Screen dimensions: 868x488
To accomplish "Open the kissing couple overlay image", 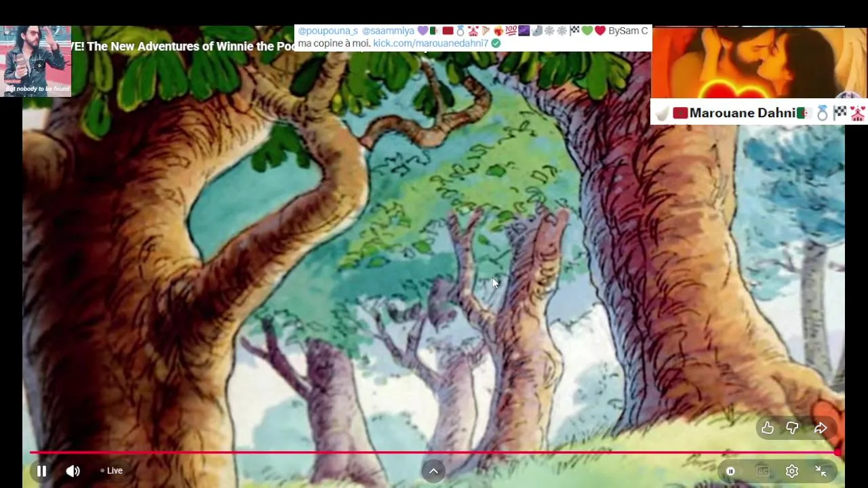I will coord(759,63).
